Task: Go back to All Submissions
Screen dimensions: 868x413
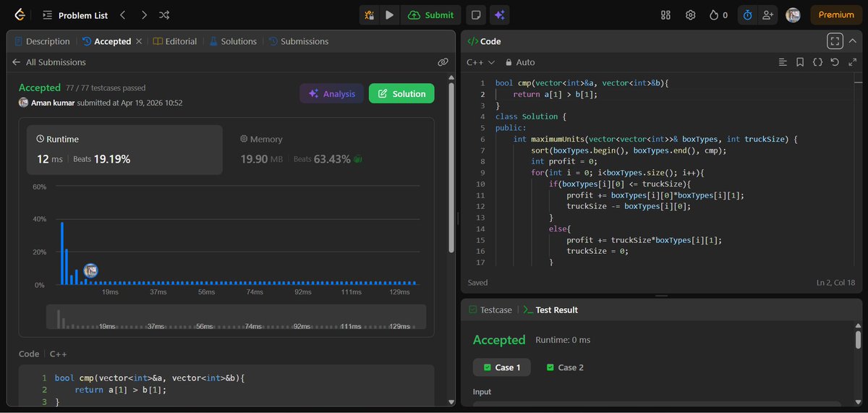Action: click(49, 62)
